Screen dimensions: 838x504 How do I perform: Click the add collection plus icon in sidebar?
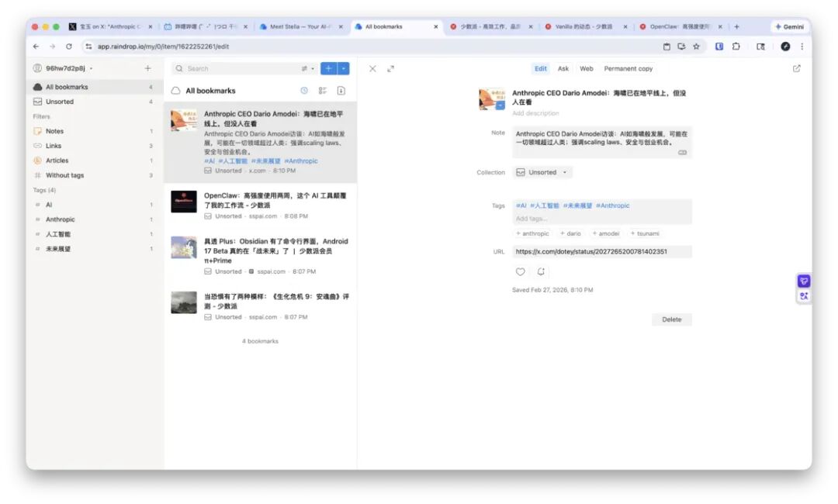(147, 68)
